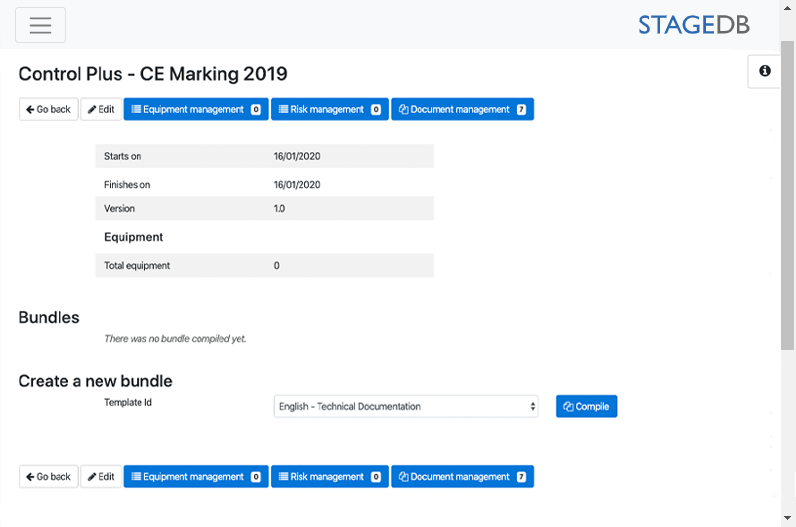Open the hamburger navigation menu
Screen dimensions: 796x527
click(41, 25)
